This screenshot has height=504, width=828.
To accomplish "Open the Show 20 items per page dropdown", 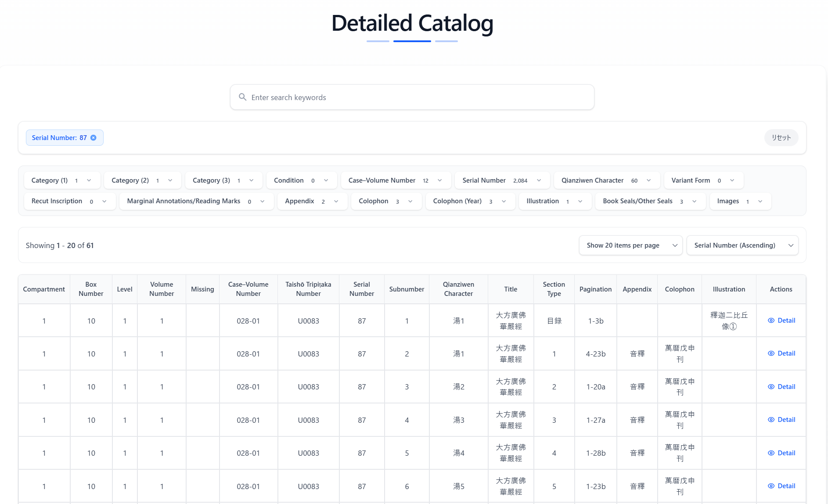I will point(630,245).
